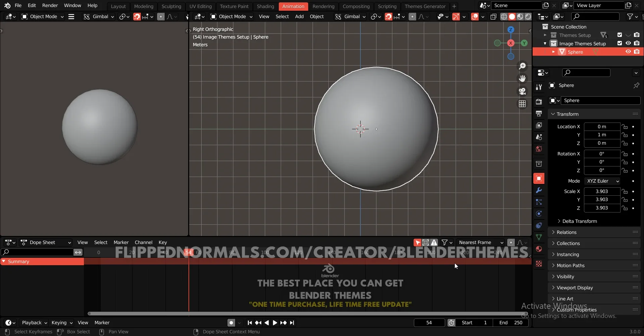Open the Material Properties tab
This screenshot has width=644, height=336.
click(x=539, y=249)
